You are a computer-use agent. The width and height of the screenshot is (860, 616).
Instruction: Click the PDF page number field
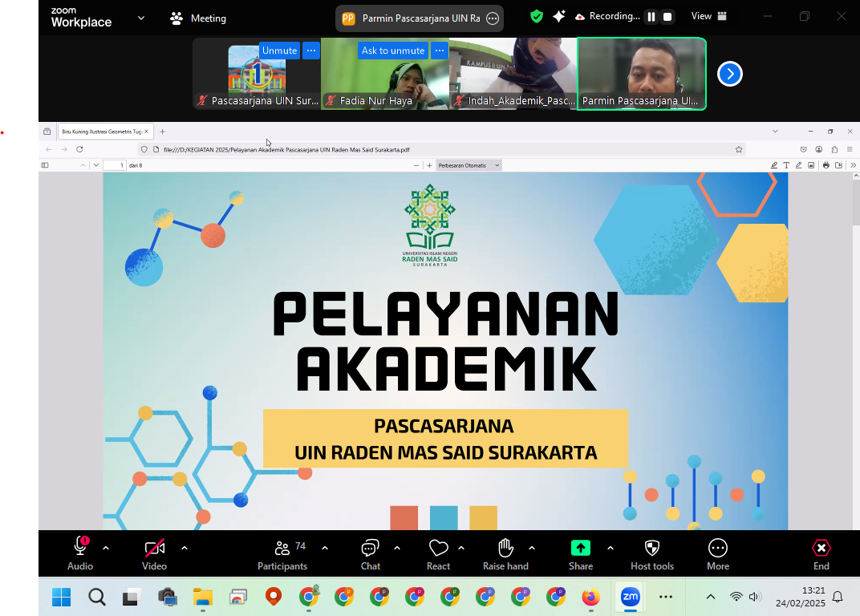(115, 165)
